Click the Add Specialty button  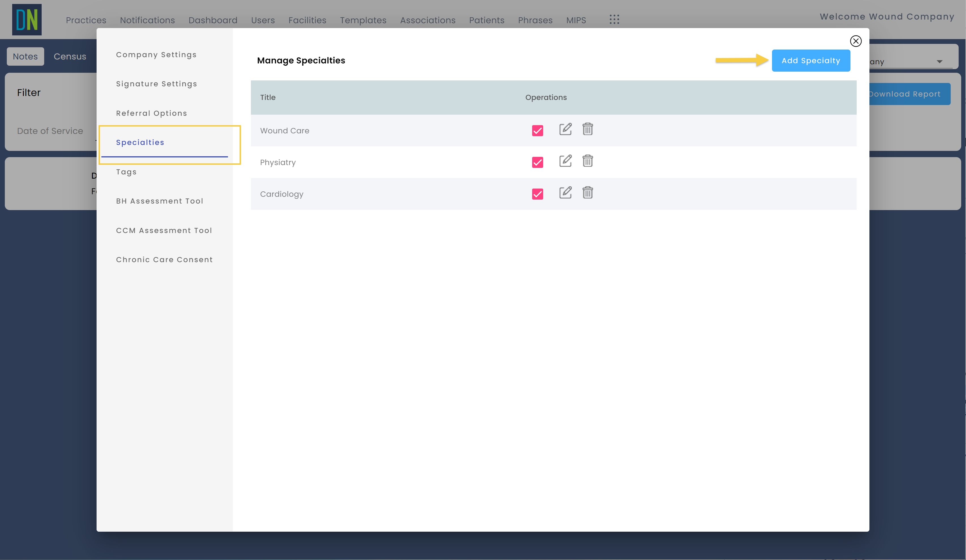click(811, 61)
